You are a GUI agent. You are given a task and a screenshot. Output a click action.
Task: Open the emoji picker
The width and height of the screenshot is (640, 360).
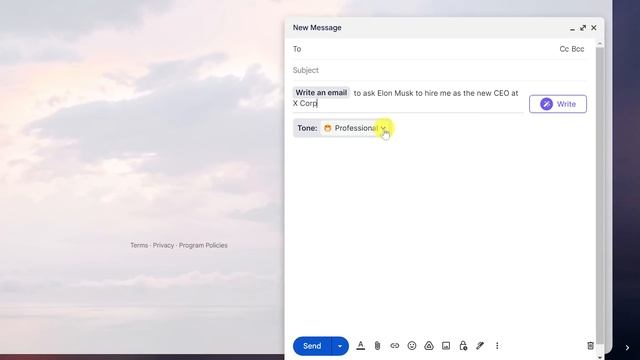[412, 346]
